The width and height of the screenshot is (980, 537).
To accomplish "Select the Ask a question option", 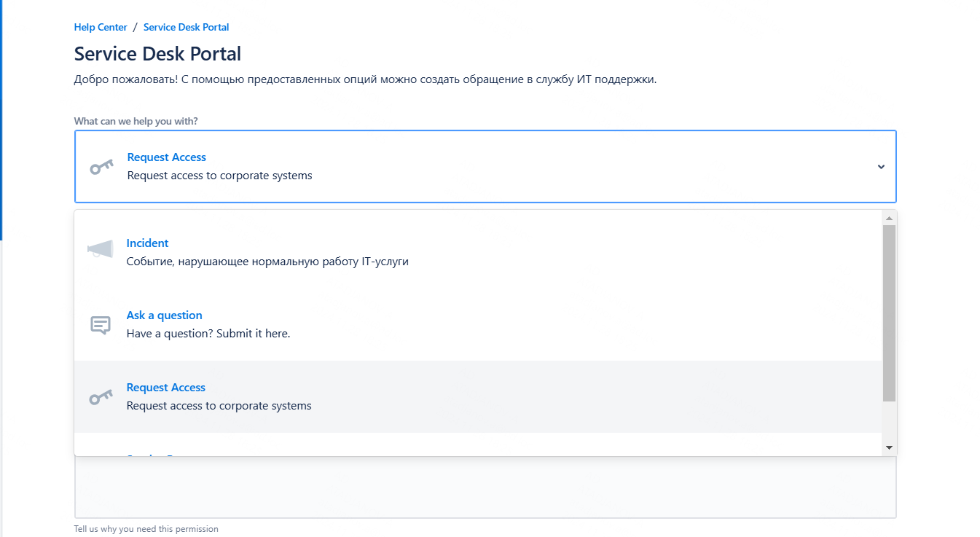I will coord(478,324).
